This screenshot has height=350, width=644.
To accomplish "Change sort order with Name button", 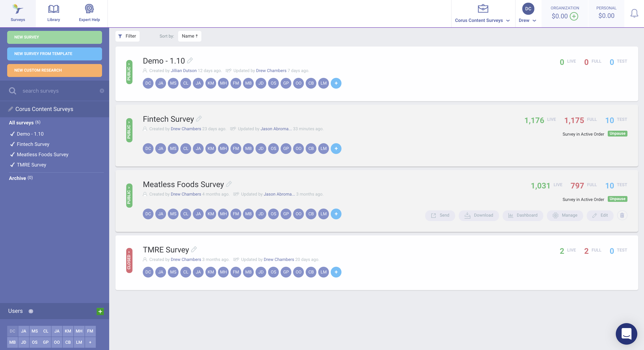I will coord(190,36).
